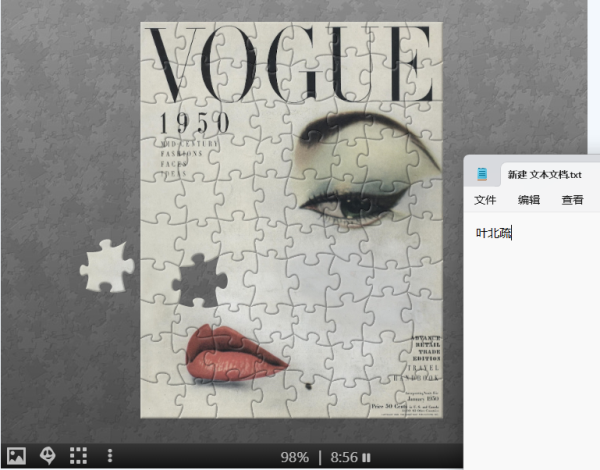
Task: Open the 文件 menu in Notepad
Action: 485,200
